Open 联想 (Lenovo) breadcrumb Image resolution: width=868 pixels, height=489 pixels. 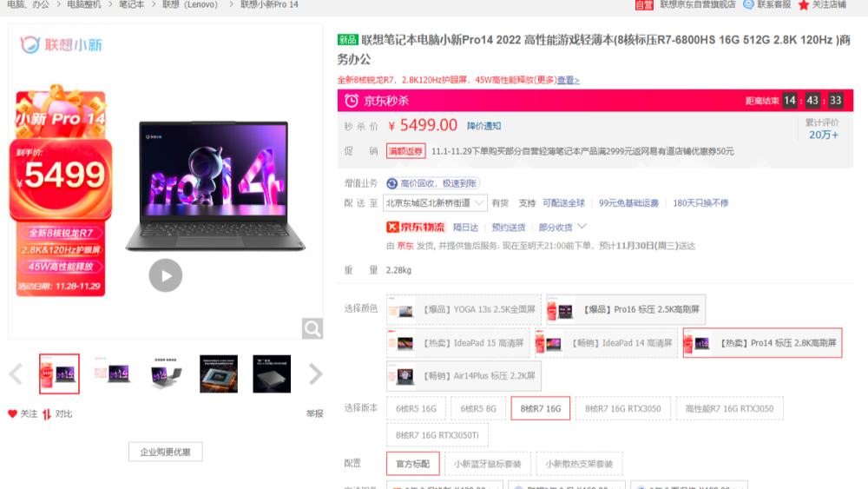[190, 4]
